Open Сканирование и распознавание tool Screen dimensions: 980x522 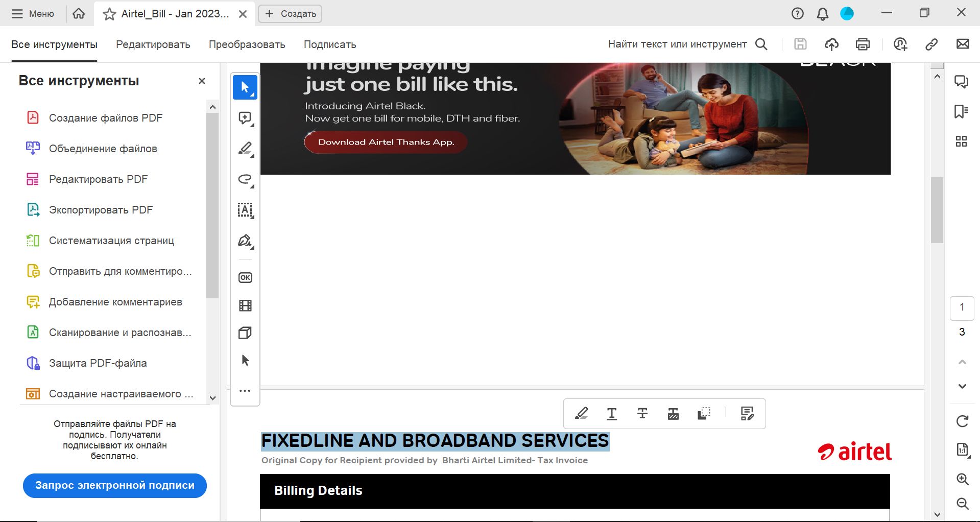pyautogui.click(x=109, y=333)
